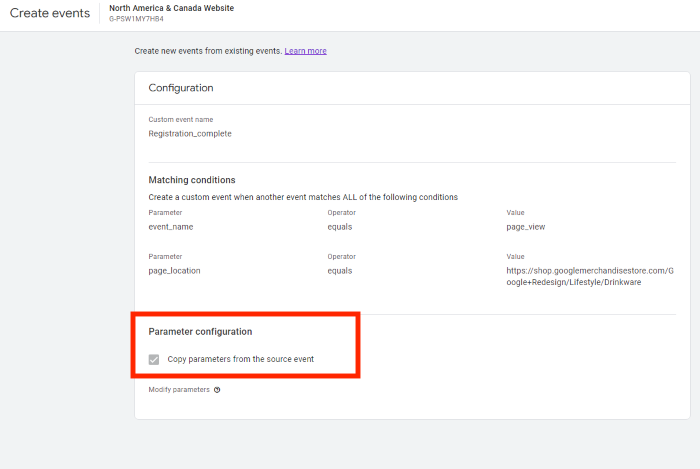This screenshot has height=469, width=700.
Task: Select the event_name parameter field
Action: [x=171, y=227]
